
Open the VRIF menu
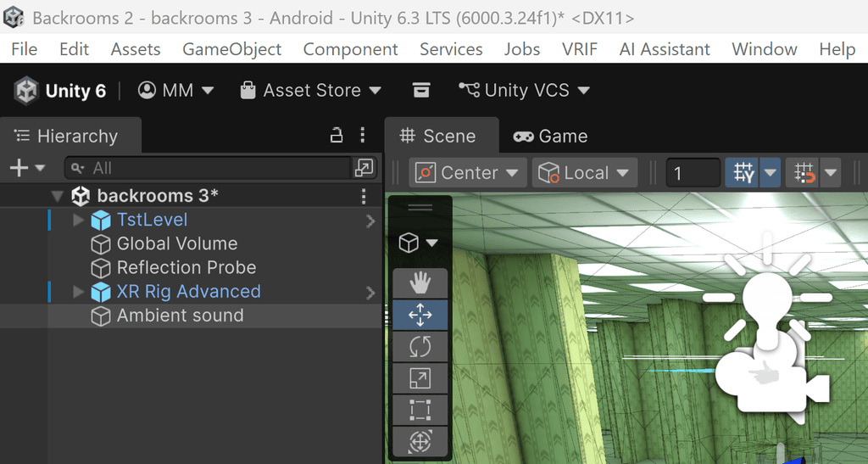pos(580,49)
